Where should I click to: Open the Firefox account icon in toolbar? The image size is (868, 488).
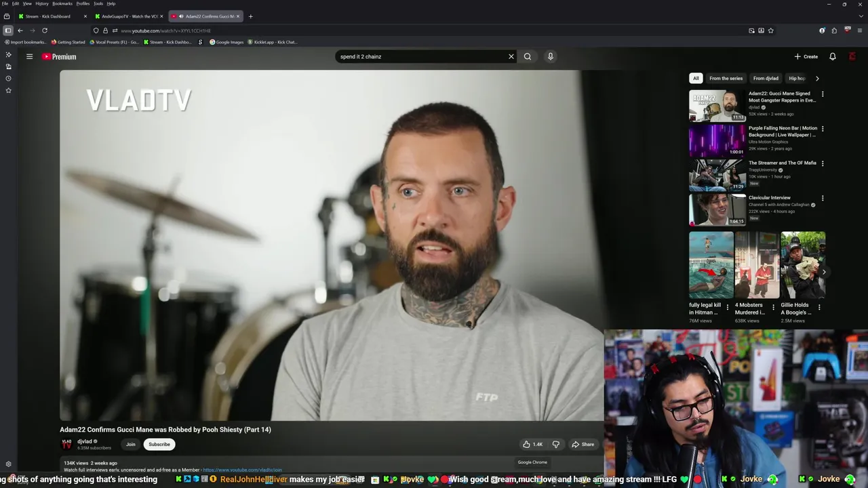point(823,30)
